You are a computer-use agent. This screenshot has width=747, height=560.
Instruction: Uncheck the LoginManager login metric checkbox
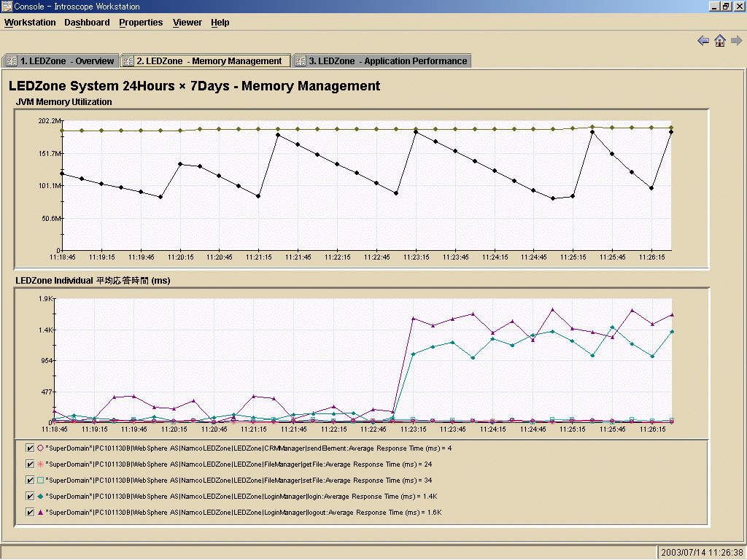tap(29, 496)
